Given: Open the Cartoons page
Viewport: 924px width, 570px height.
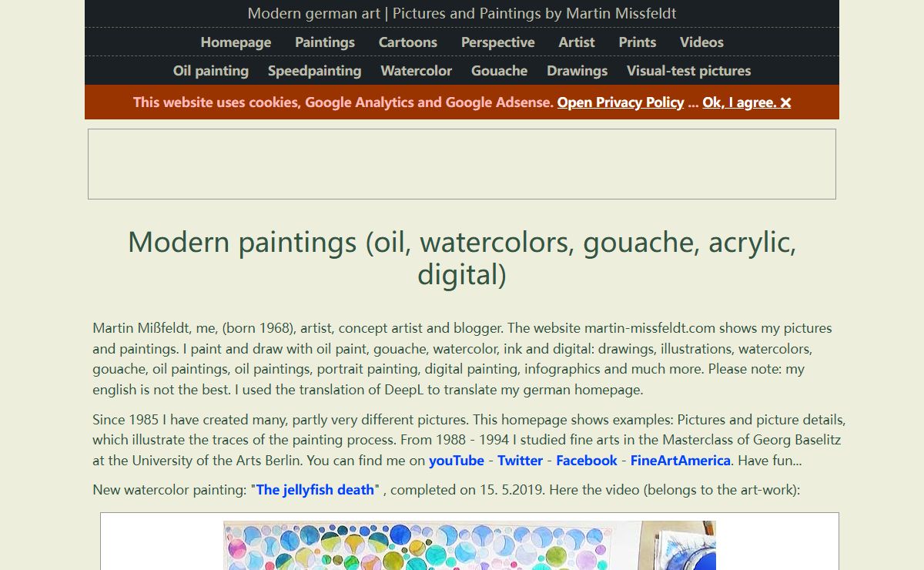Looking at the screenshot, I should (408, 42).
